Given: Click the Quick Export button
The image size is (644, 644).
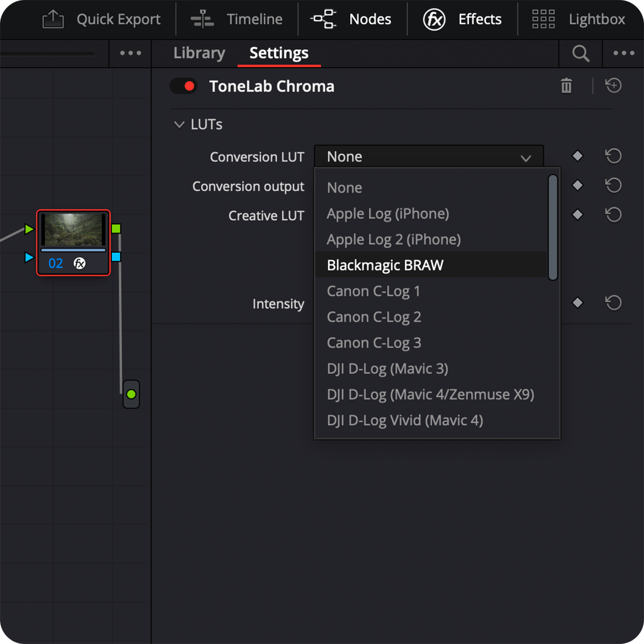Looking at the screenshot, I should point(102,19).
